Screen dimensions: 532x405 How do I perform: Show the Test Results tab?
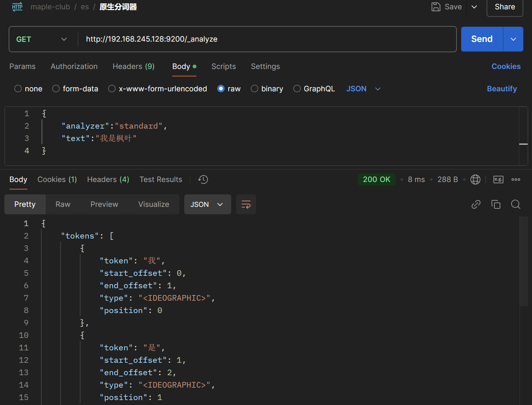[x=161, y=180]
